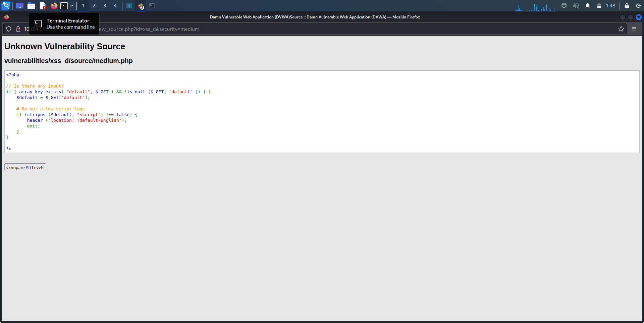Switch to workspace 4
This screenshot has height=323, width=644.
tap(115, 6)
